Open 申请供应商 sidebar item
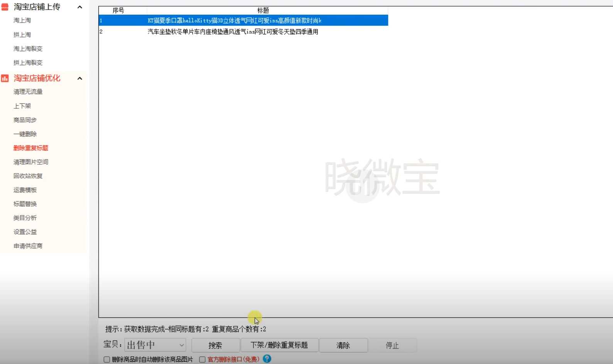 click(28, 246)
